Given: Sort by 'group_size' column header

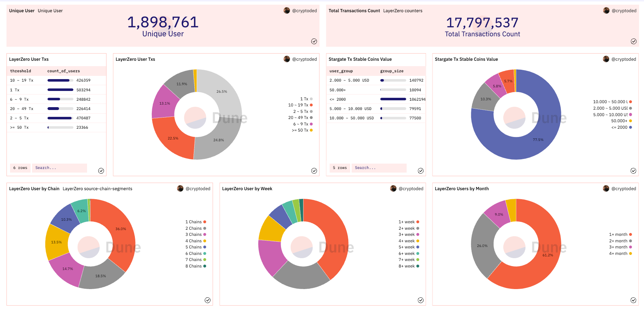Looking at the screenshot, I should point(392,71).
